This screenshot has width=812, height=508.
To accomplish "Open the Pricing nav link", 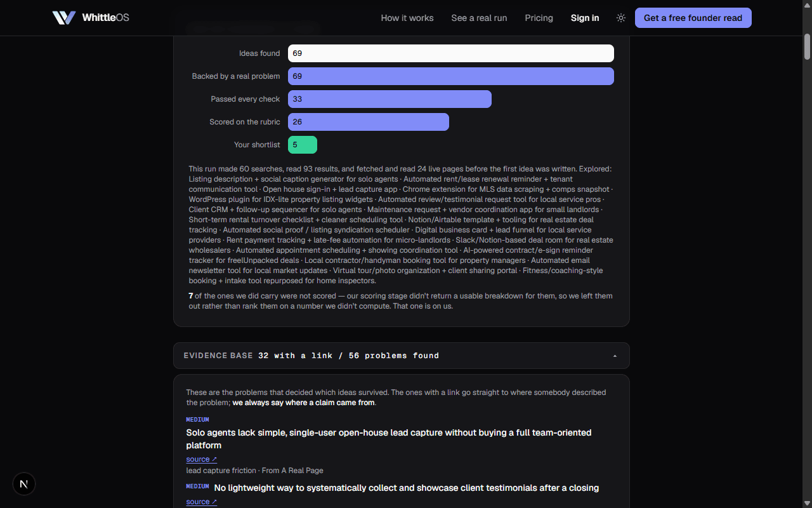I will (539, 18).
